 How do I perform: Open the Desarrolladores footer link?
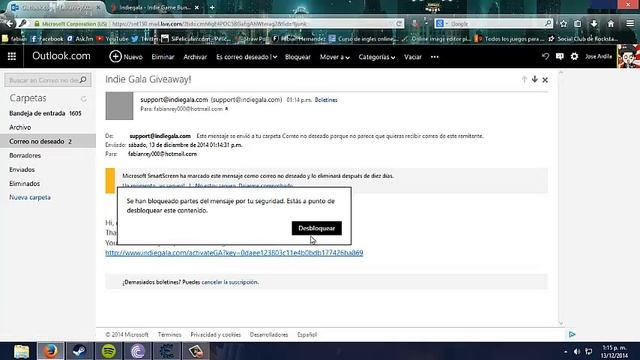pyautogui.click(x=269, y=334)
